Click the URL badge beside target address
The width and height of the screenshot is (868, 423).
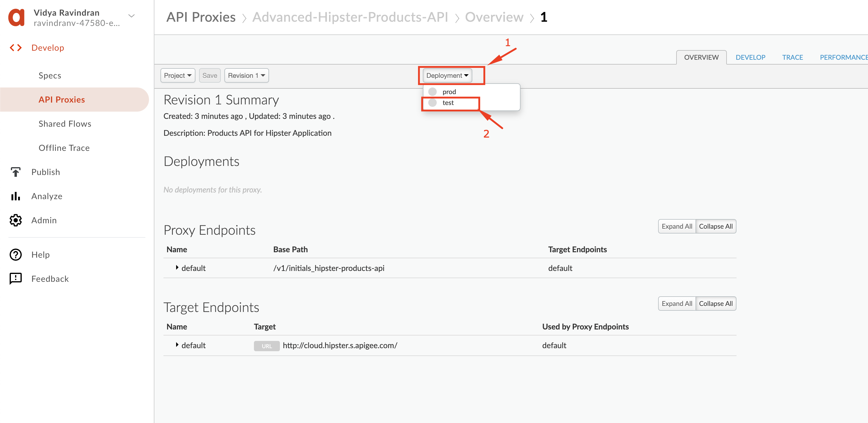(267, 346)
